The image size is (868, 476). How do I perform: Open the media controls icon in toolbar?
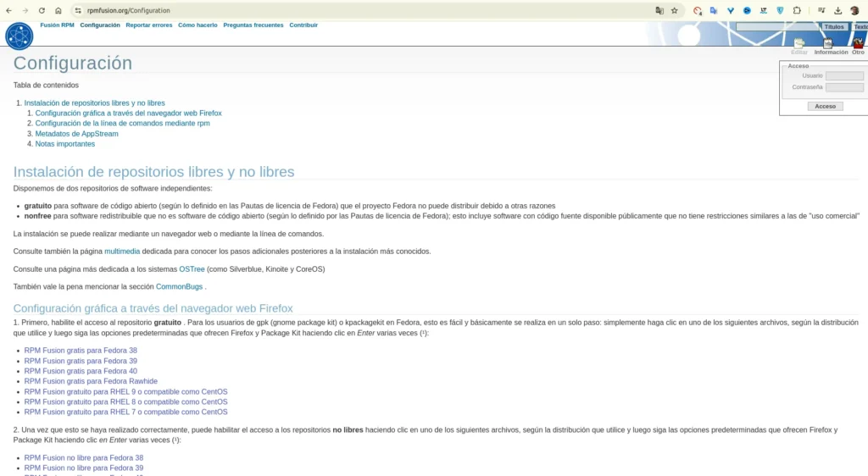coord(821,10)
